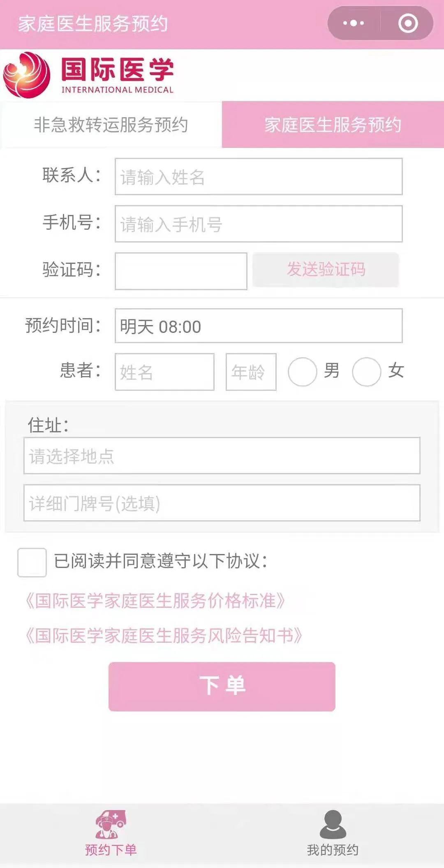The image size is (444, 868).
Task: Open the 预约时间 appointment time picker
Action: [x=258, y=326]
